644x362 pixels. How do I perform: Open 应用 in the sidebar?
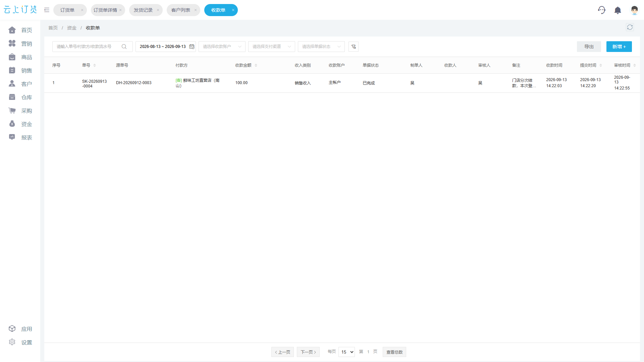coord(20,329)
